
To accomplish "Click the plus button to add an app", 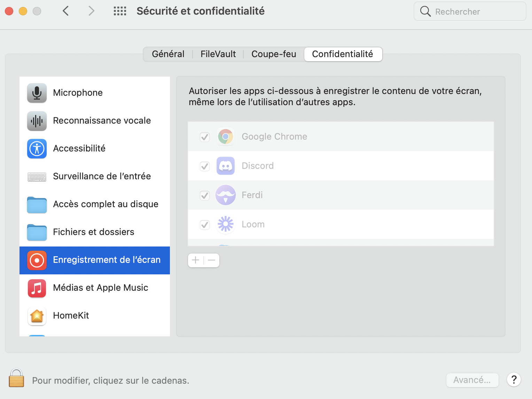I will pyautogui.click(x=195, y=260).
